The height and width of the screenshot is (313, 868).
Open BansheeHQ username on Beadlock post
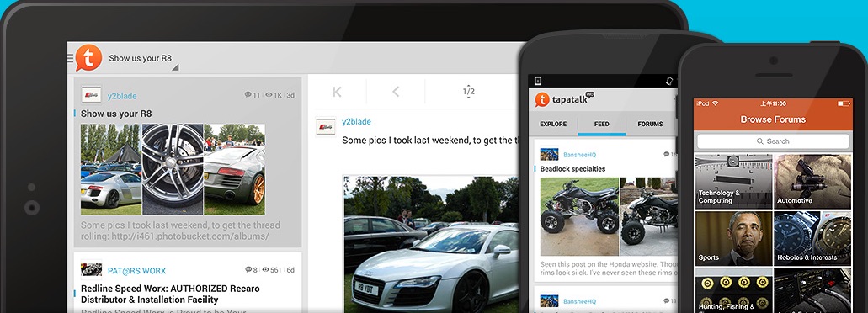pyautogui.click(x=579, y=155)
